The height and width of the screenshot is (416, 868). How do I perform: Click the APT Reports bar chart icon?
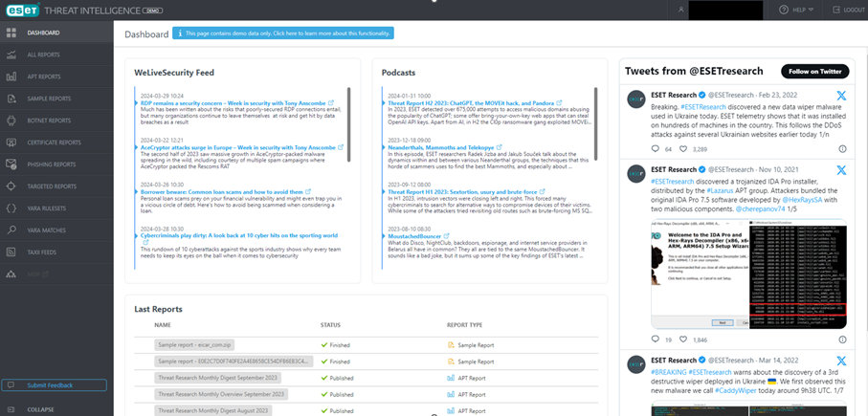tap(11, 77)
